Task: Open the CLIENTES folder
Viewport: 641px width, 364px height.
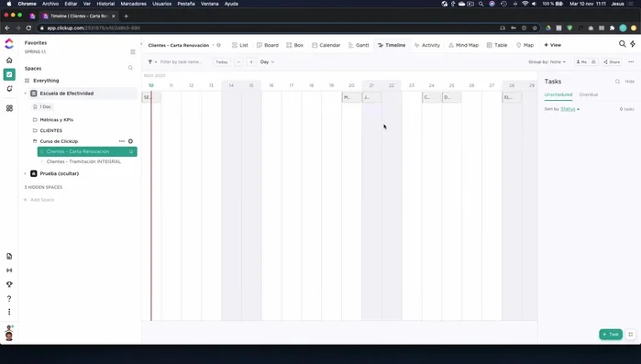Action: (50, 131)
